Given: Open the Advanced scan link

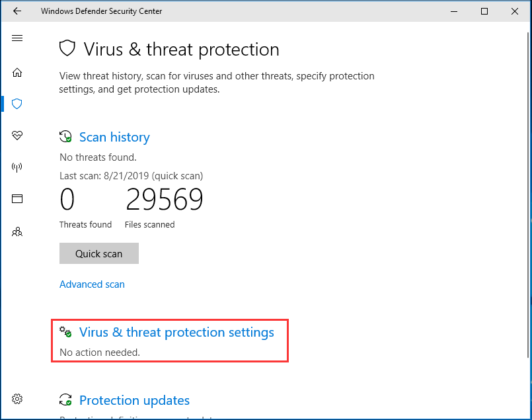Looking at the screenshot, I should 92,284.
